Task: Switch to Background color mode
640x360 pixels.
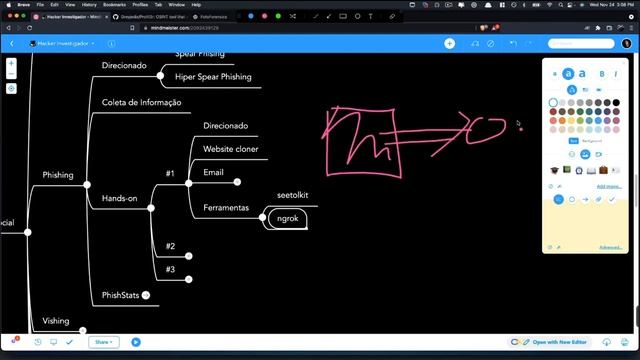Action: click(592, 141)
